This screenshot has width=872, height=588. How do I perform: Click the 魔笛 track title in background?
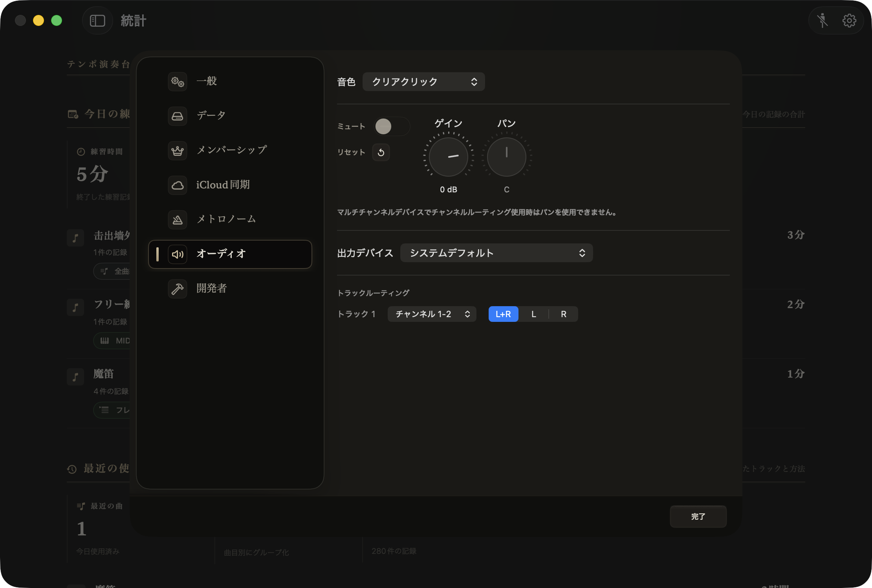[104, 374]
